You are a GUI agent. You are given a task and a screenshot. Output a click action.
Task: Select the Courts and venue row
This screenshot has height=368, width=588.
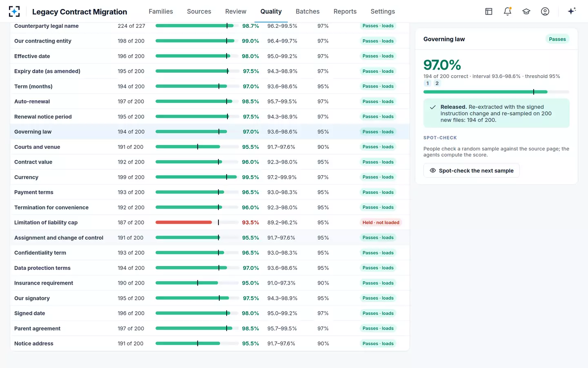pos(210,147)
